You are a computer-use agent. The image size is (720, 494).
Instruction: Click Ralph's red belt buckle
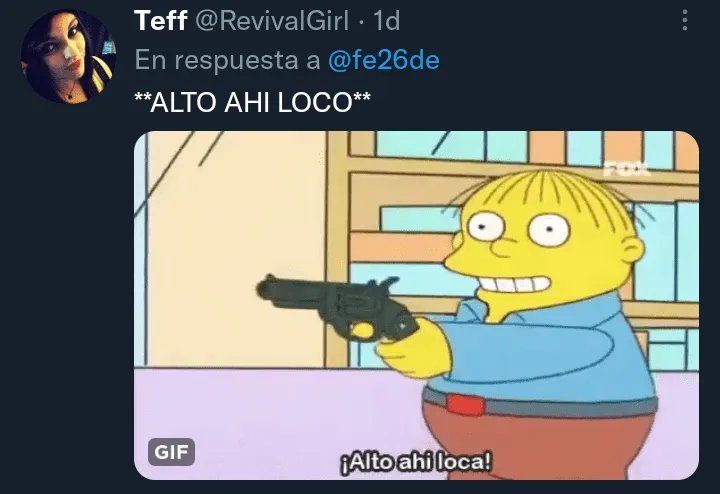(x=466, y=404)
